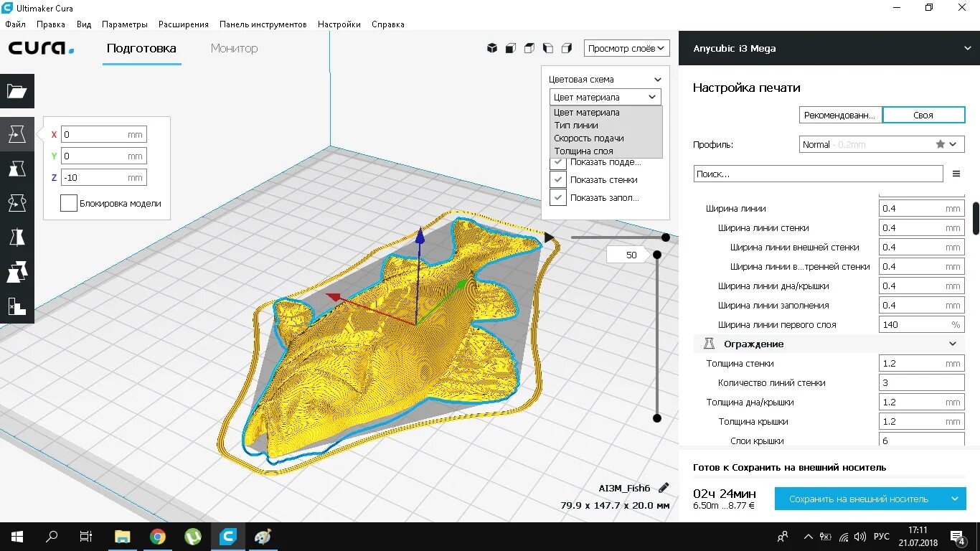Open File Explorer from the taskbar
This screenshot has height=551, width=980.
123,536
